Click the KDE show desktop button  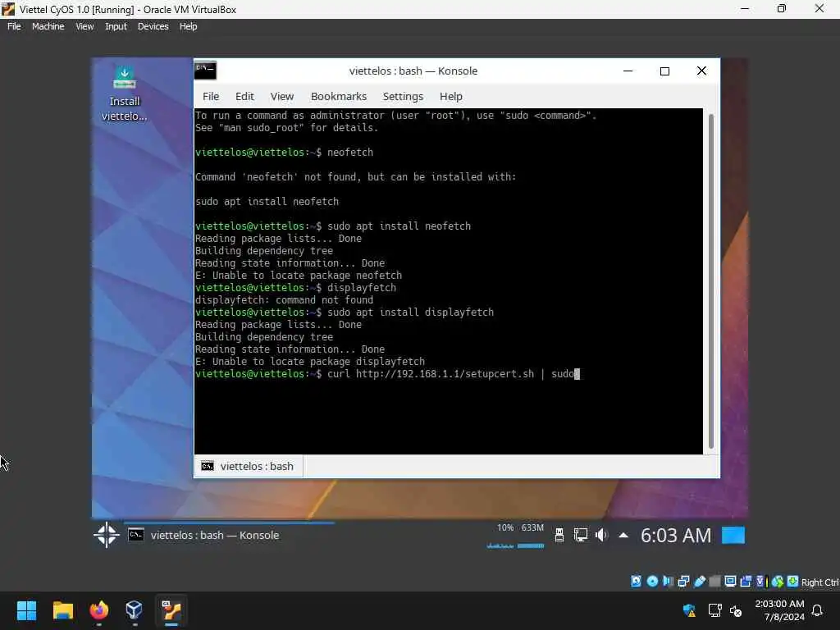point(733,535)
